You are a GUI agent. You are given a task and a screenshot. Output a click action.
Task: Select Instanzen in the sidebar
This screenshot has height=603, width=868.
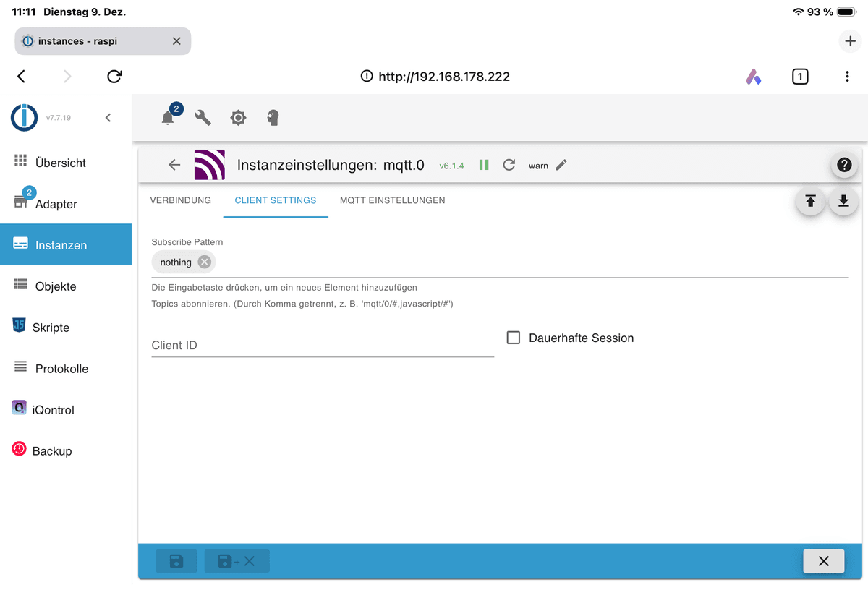pyautogui.click(x=66, y=245)
